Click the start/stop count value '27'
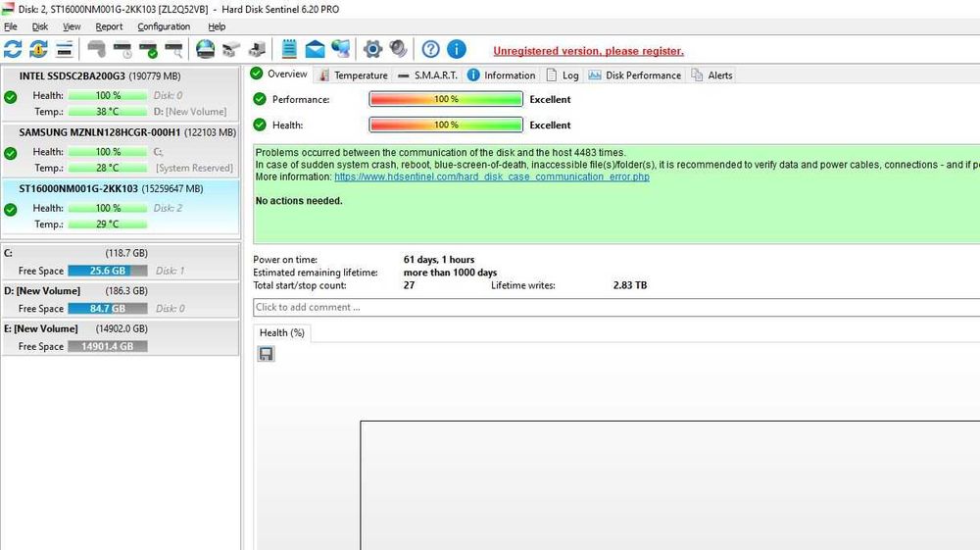 tap(409, 285)
